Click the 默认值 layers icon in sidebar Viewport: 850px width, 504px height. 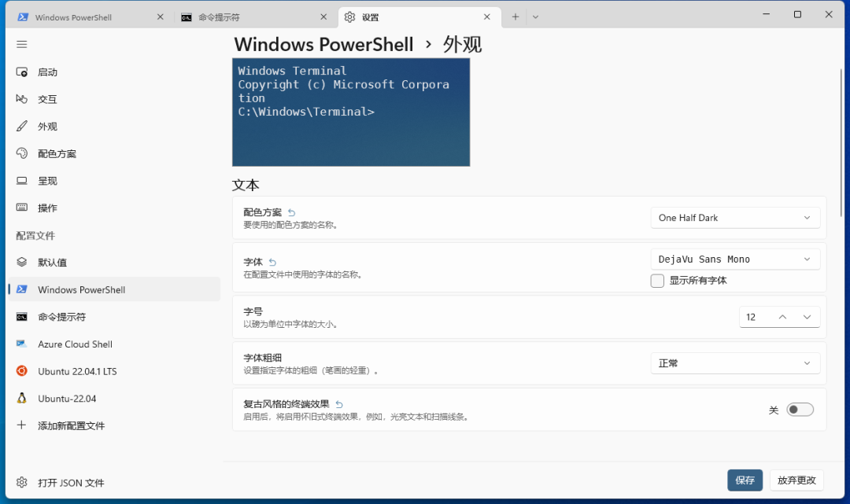click(x=22, y=262)
